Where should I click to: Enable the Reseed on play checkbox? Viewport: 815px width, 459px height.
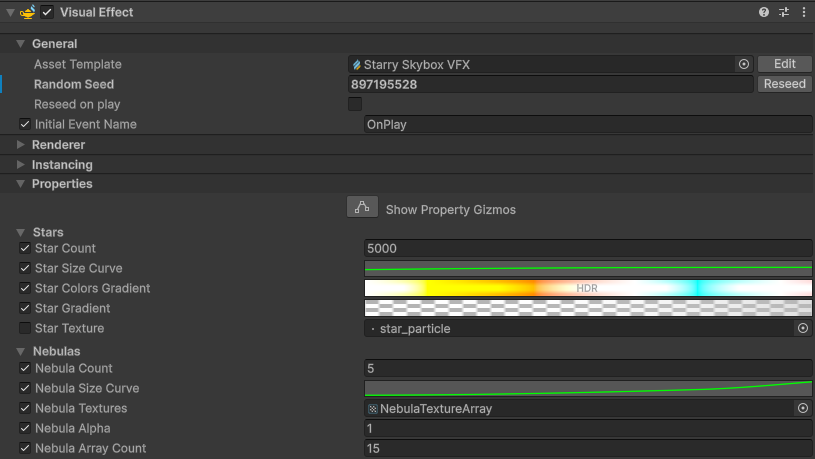[355, 104]
